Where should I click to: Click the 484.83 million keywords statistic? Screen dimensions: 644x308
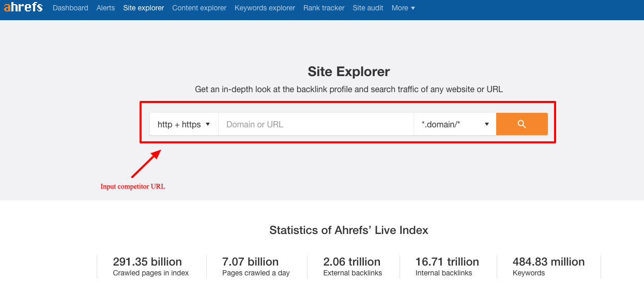click(x=548, y=267)
